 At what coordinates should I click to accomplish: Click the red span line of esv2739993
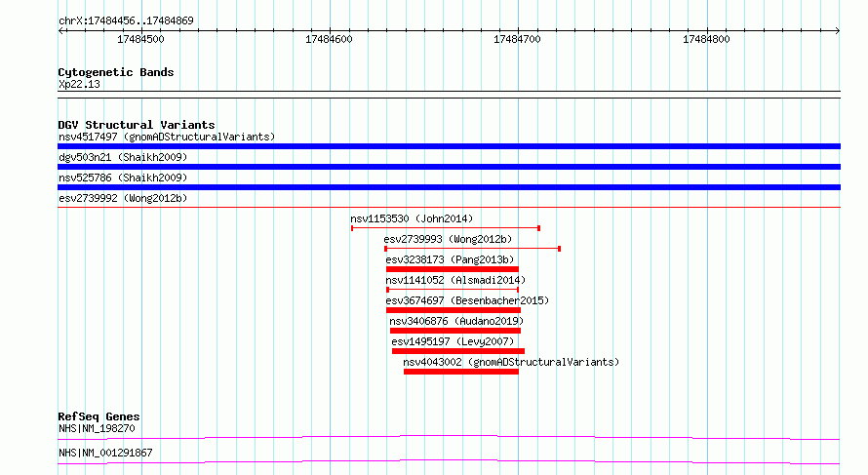tap(473, 249)
